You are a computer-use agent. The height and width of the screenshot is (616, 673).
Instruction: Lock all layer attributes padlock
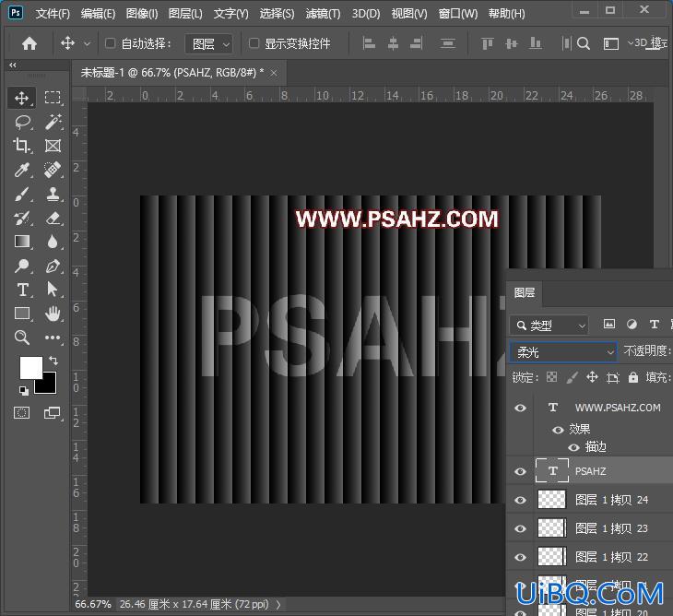point(633,377)
